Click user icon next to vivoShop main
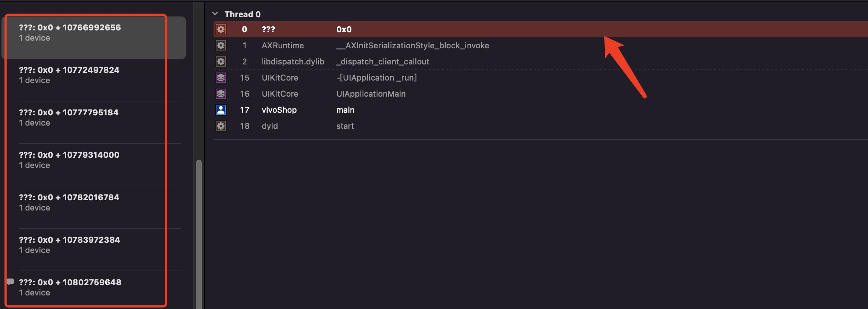The height and width of the screenshot is (309, 868). point(221,110)
